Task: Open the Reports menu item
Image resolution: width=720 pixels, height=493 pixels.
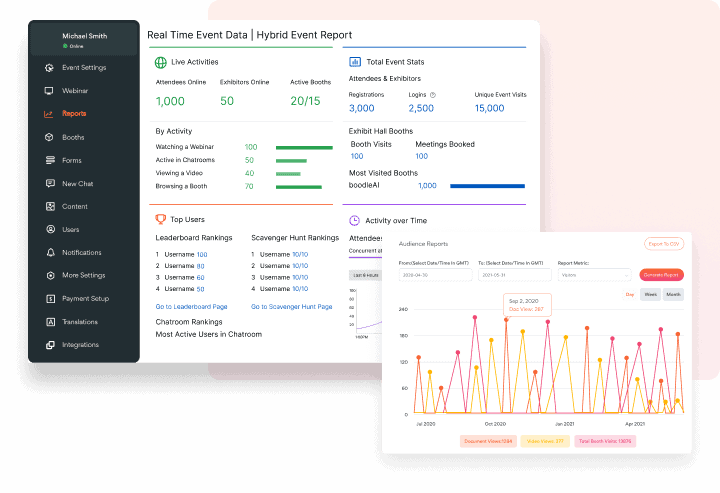Action: [x=74, y=114]
